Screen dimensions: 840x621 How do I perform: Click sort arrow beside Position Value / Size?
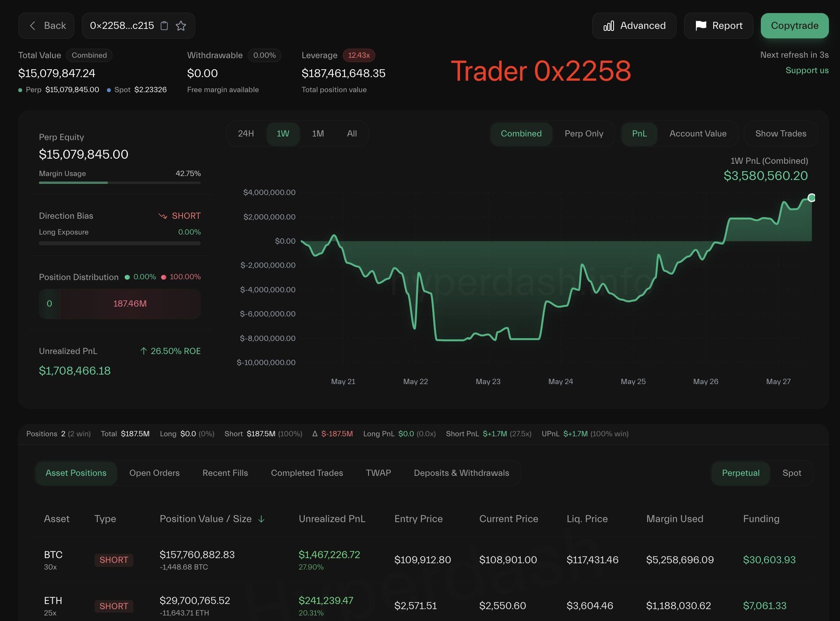pos(261,519)
